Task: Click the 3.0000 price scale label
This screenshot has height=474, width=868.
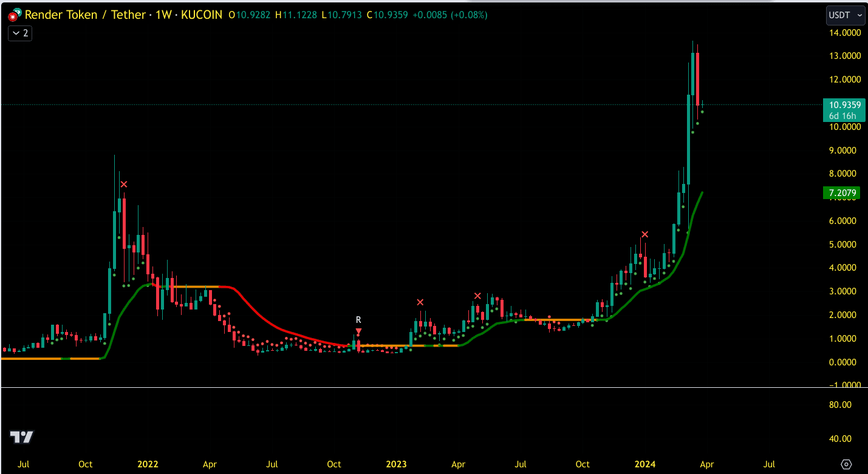Action: click(x=844, y=291)
